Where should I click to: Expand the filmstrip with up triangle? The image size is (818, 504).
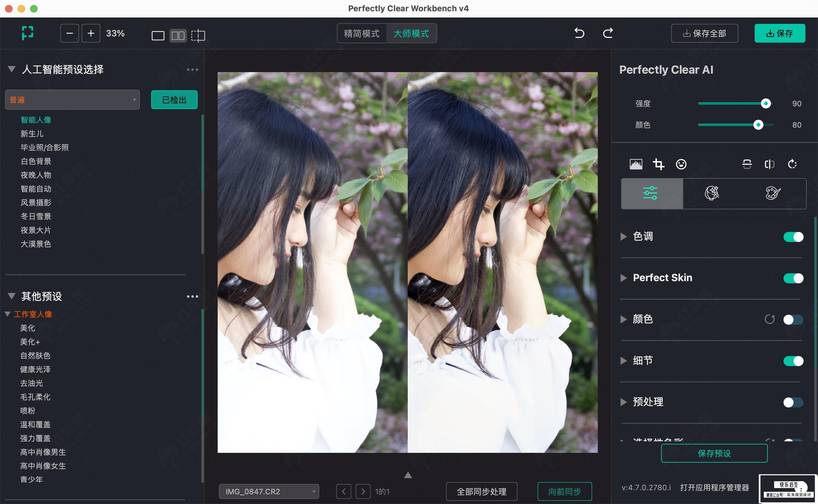point(408,475)
